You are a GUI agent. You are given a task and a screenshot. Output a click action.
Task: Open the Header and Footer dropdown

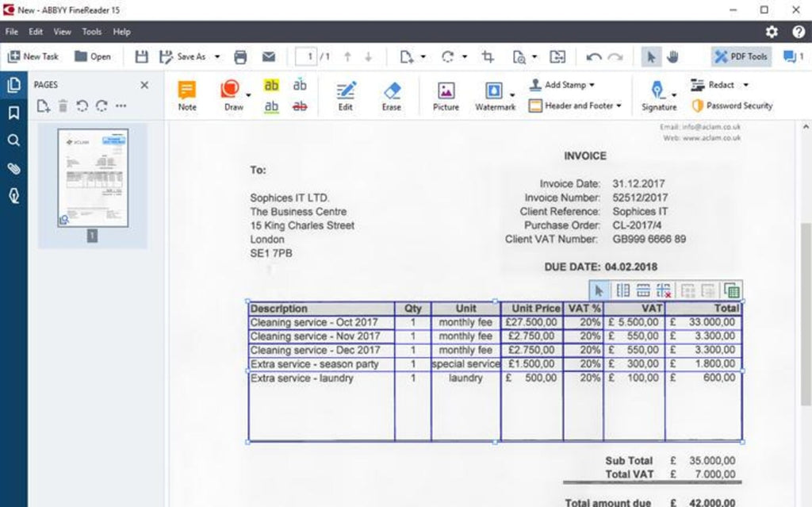(575, 106)
